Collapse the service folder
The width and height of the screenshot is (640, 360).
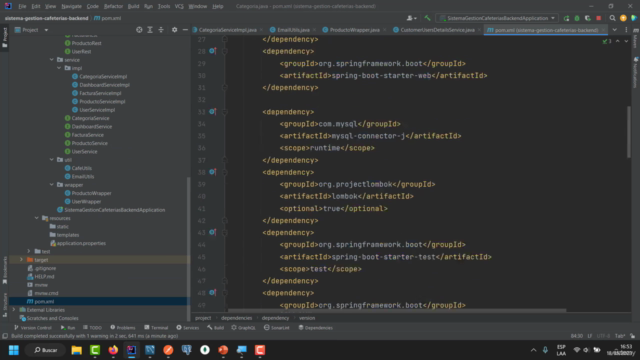(51, 60)
